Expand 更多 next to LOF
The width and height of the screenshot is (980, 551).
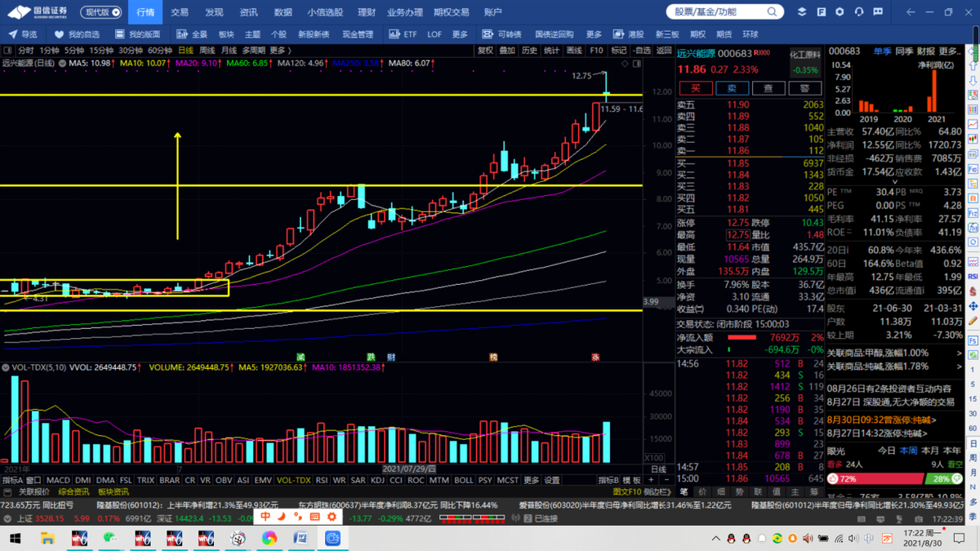461,34
